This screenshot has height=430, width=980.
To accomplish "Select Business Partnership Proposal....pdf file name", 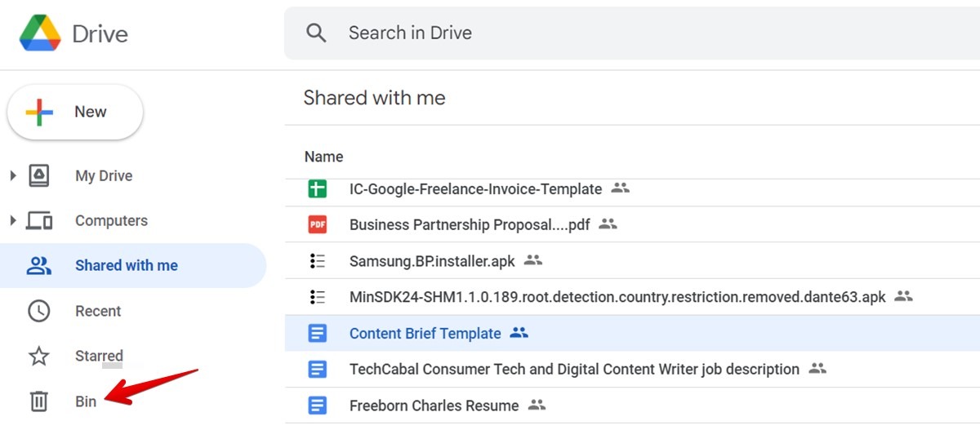I will click(470, 225).
